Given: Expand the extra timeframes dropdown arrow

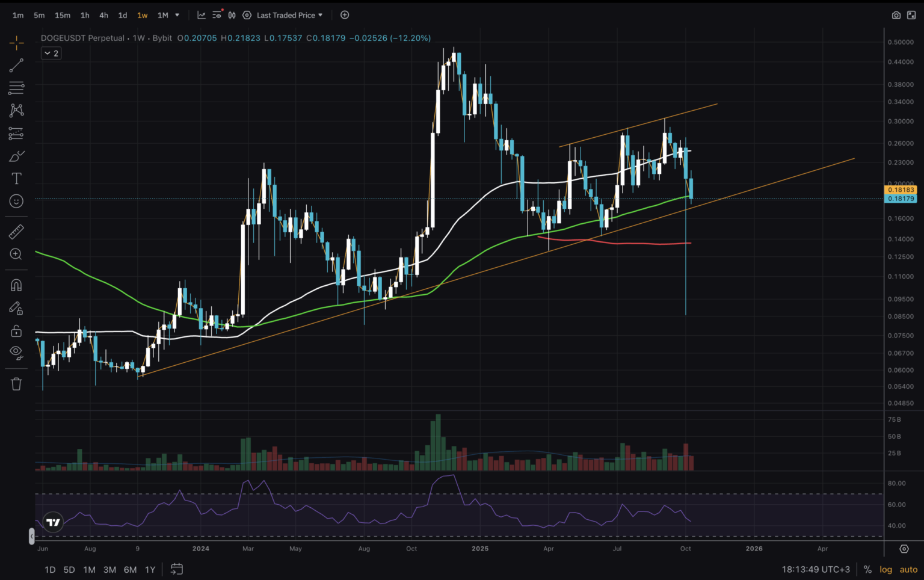Looking at the screenshot, I should pos(177,15).
